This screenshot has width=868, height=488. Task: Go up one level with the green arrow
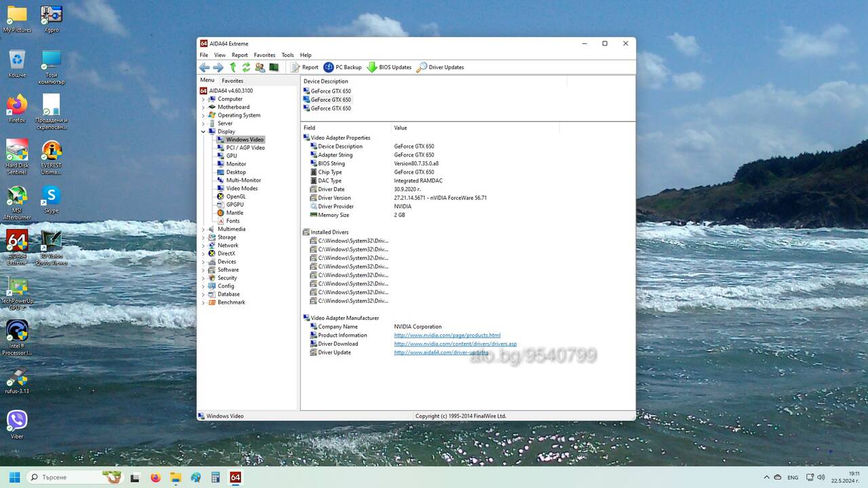pyautogui.click(x=233, y=67)
